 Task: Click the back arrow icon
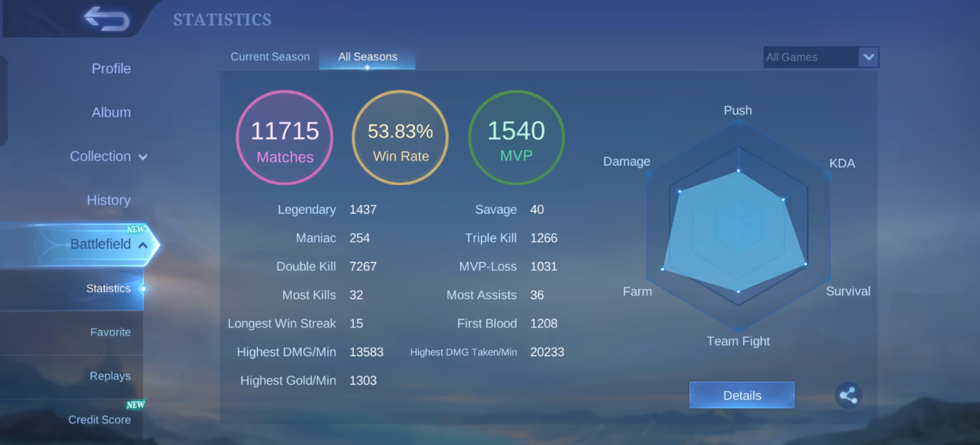[106, 19]
